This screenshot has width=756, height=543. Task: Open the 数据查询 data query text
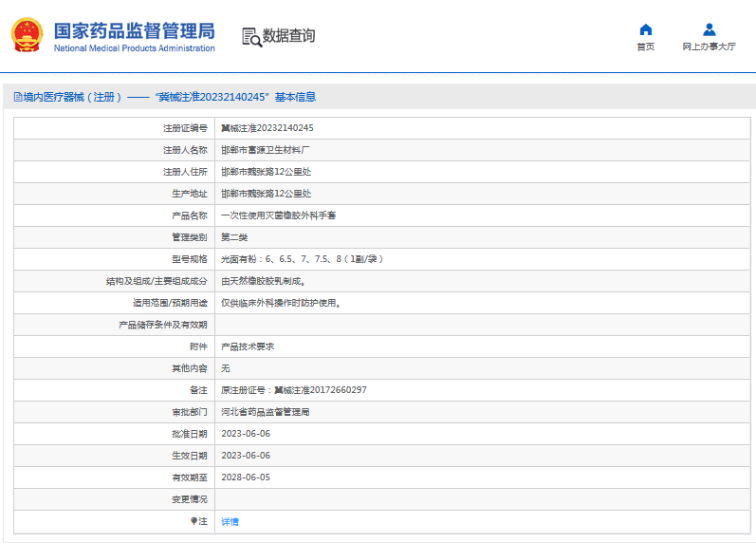pyautogui.click(x=288, y=36)
